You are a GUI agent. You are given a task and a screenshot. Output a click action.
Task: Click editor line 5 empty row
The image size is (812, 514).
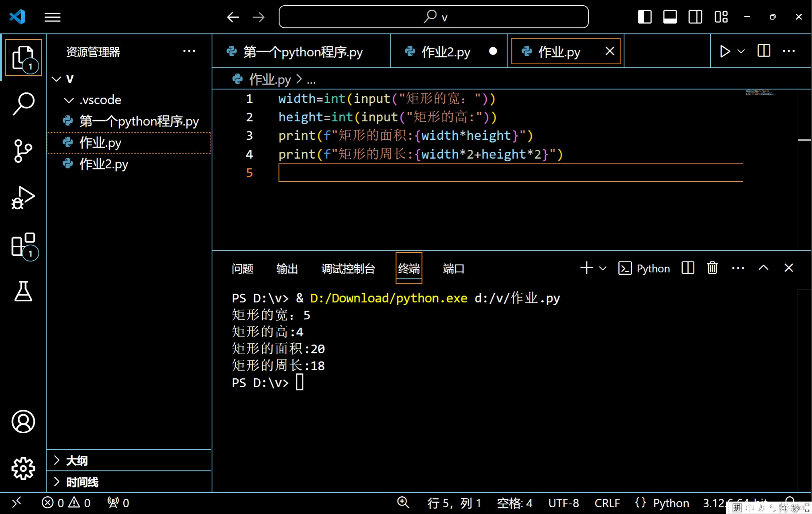coord(511,173)
